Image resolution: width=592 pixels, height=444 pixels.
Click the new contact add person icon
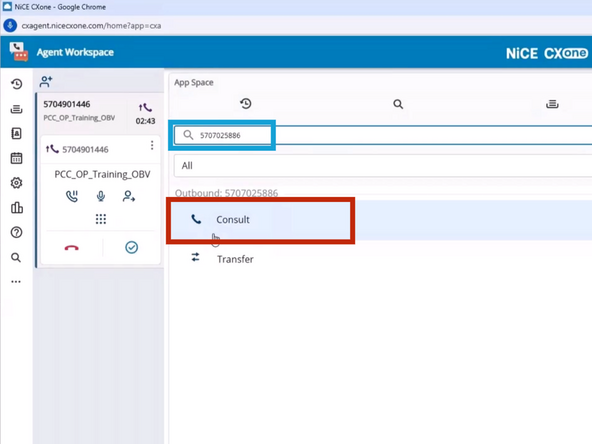[46, 82]
